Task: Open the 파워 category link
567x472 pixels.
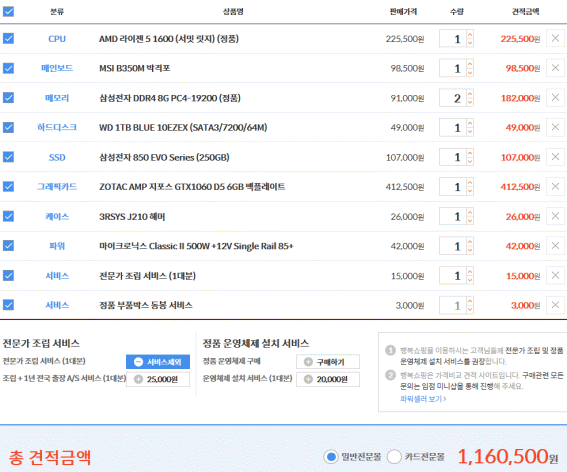Action: (57, 246)
